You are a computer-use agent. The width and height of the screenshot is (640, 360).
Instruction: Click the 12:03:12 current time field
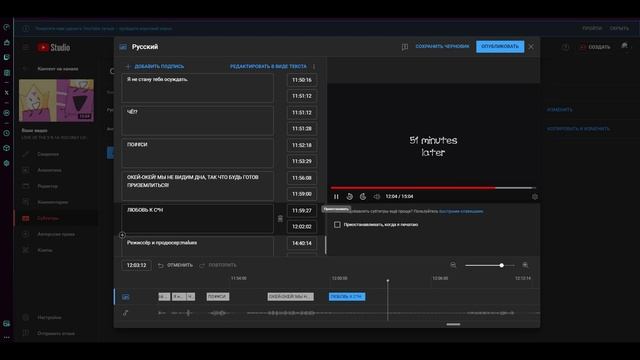pos(136,265)
